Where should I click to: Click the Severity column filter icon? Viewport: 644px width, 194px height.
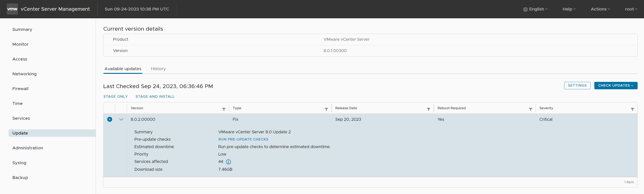click(632, 109)
